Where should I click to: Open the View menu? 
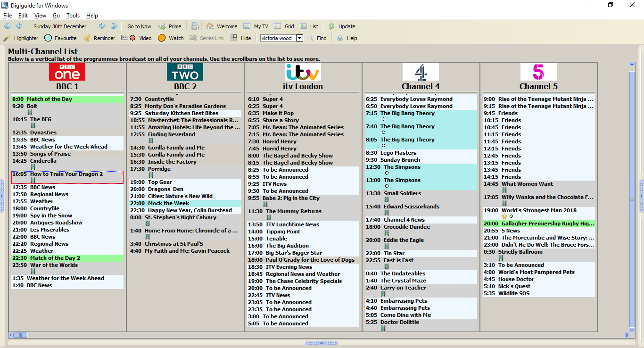pos(40,16)
